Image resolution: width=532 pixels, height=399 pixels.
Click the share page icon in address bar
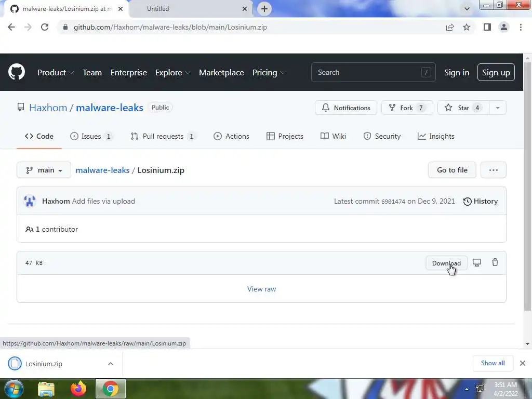click(x=450, y=27)
